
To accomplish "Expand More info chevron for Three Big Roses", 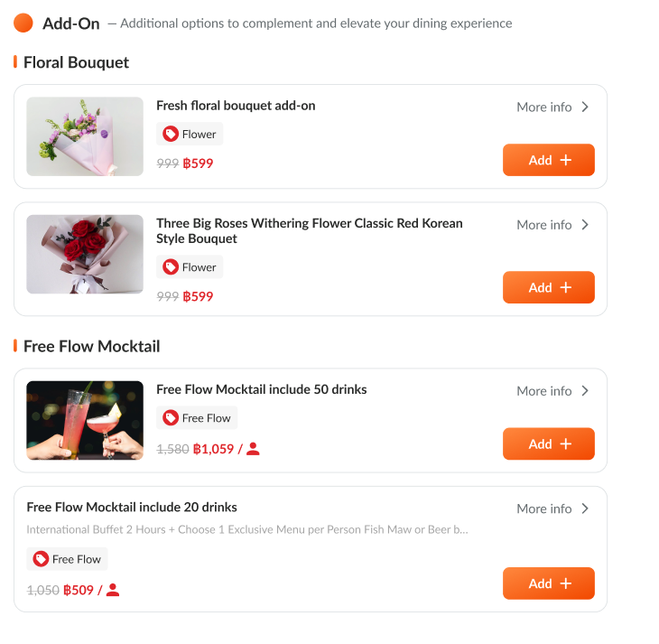I will point(585,225).
